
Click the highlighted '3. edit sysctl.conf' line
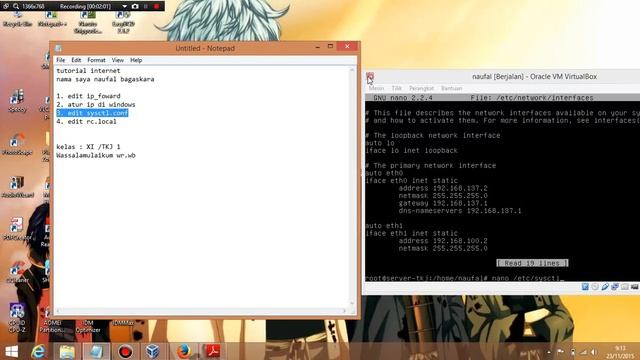pos(92,113)
